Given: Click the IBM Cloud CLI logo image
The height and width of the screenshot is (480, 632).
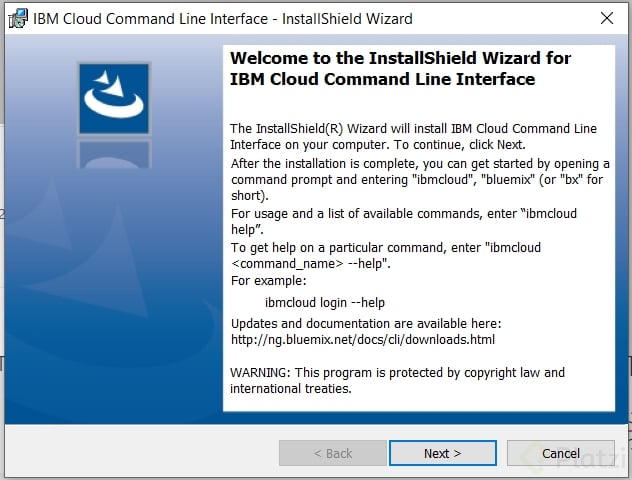Looking at the screenshot, I should [114, 99].
